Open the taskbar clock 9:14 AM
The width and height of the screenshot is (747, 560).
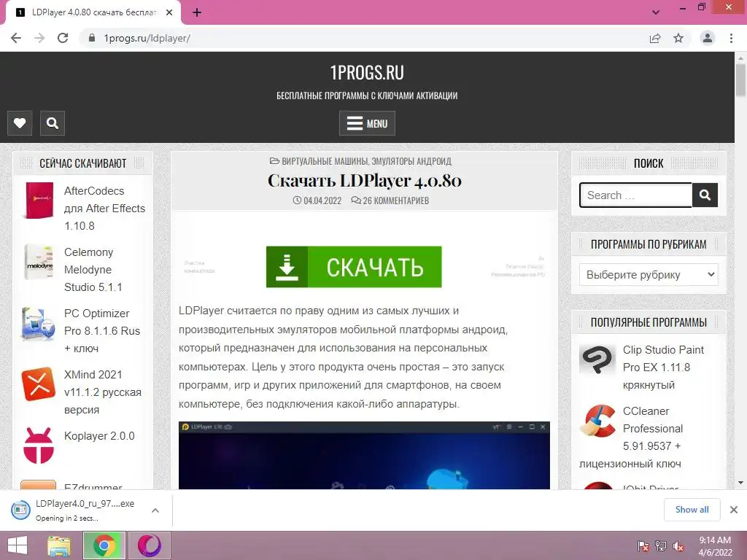pyautogui.click(x=715, y=546)
